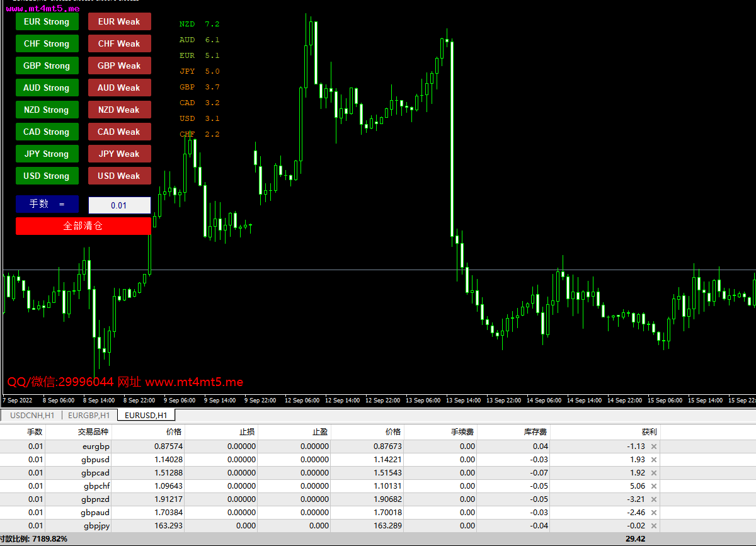Choose the AUD Strong button
The height and width of the screenshot is (546, 756).
coord(47,88)
